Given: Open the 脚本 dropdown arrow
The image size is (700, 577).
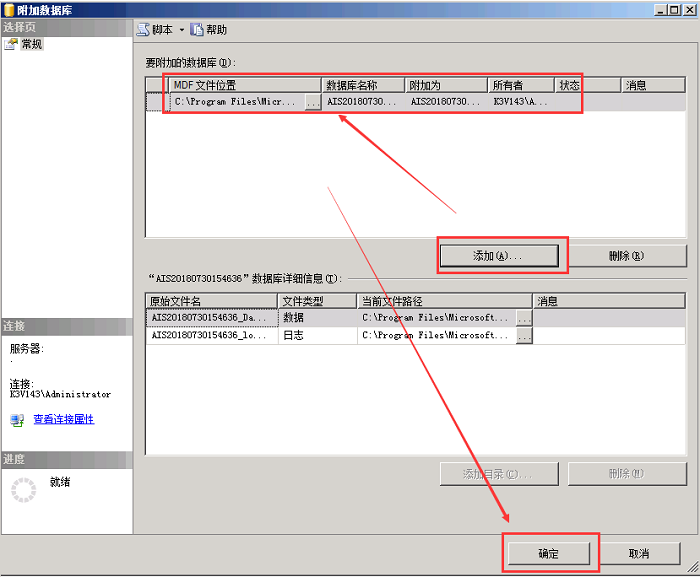Looking at the screenshot, I should (x=181, y=30).
